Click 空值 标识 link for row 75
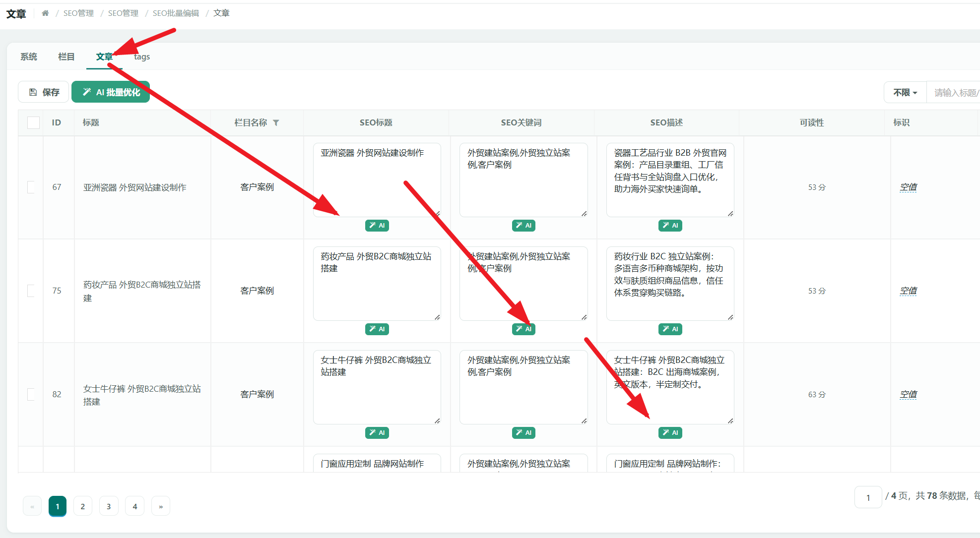Viewport: 980px width, 538px height. click(x=908, y=291)
